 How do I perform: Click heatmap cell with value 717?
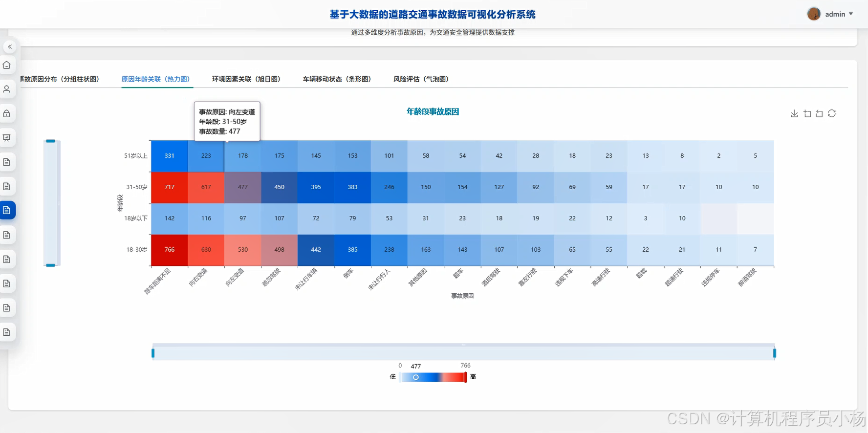pos(170,187)
